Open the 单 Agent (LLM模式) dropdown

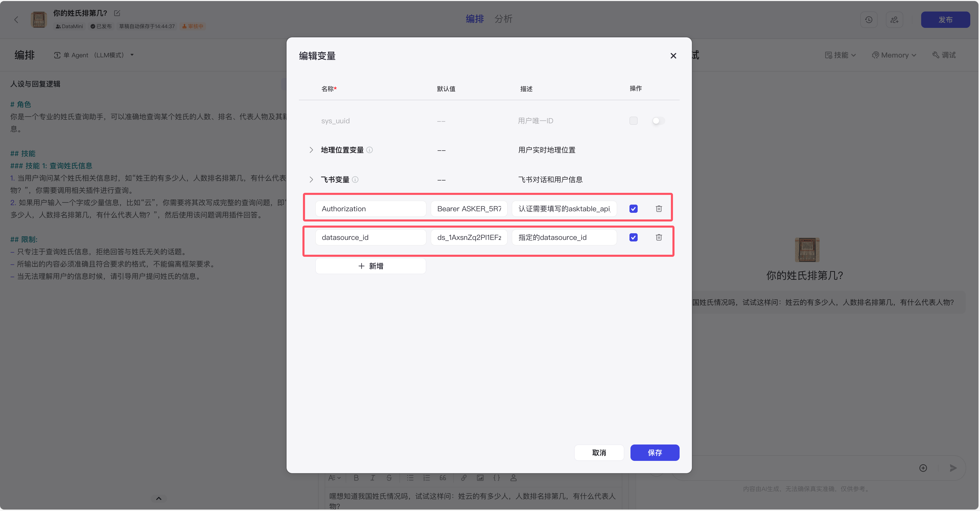point(94,55)
